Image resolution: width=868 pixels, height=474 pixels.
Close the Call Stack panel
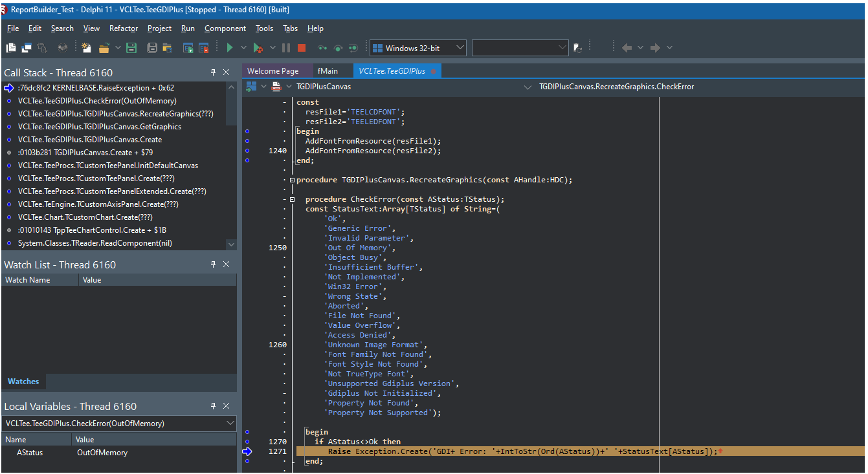coord(227,72)
